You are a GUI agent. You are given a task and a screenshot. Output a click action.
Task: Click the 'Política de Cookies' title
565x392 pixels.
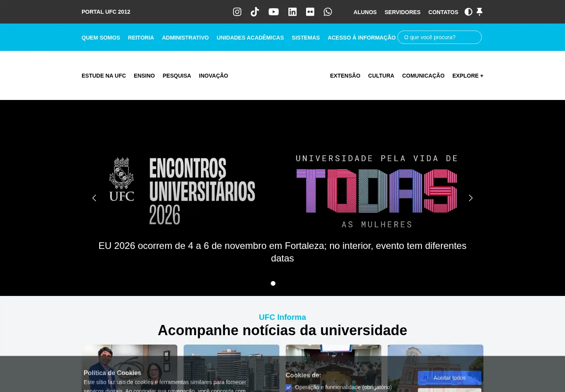[x=112, y=373]
